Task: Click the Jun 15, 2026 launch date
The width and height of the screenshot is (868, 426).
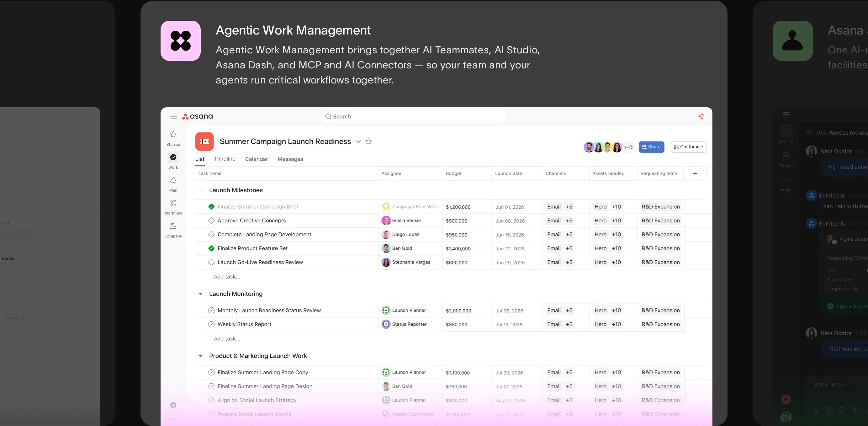Action: tap(510, 235)
